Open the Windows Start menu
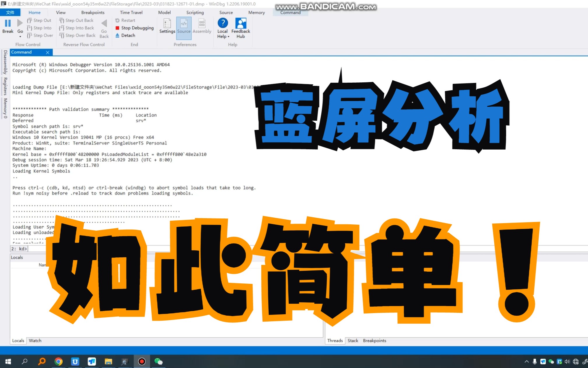The width and height of the screenshot is (588, 368). point(8,362)
